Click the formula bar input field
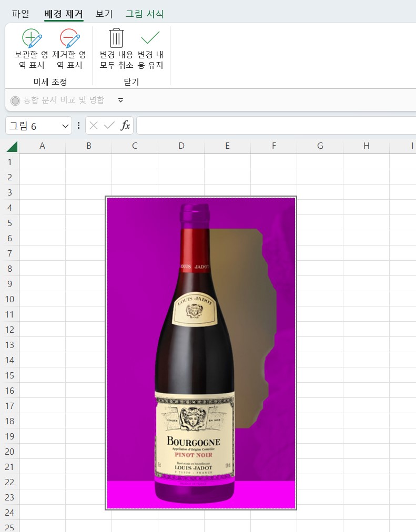The height and width of the screenshot is (532, 416). 276,126
